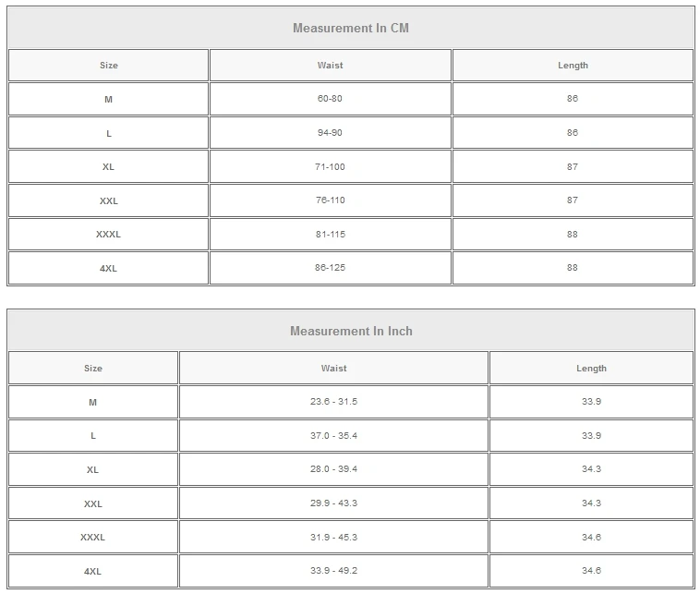This screenshot has height=594, width=700.
Task: Click the 71-100 waist value
Action: click(x=330, y=167)
